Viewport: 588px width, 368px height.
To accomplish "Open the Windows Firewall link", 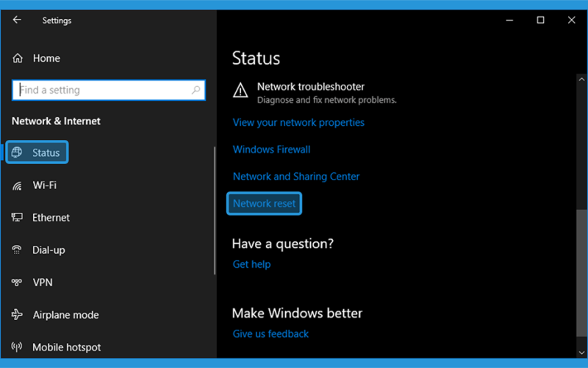I will [271, 149].
